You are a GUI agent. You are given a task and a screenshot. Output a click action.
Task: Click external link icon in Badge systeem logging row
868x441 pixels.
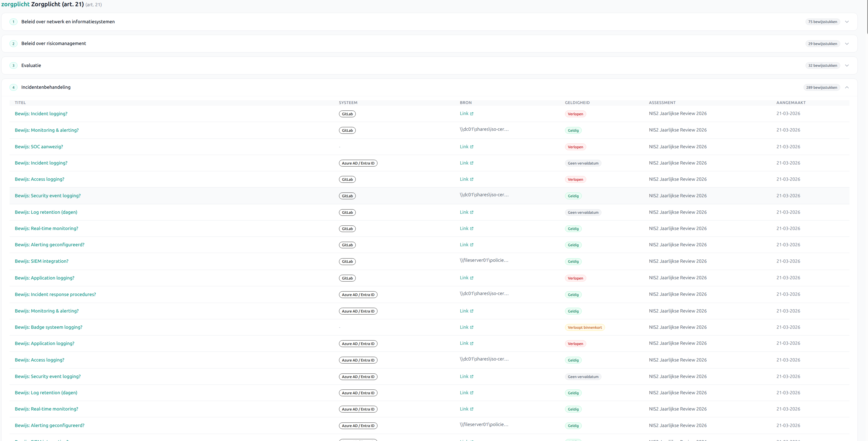(471, 327)
